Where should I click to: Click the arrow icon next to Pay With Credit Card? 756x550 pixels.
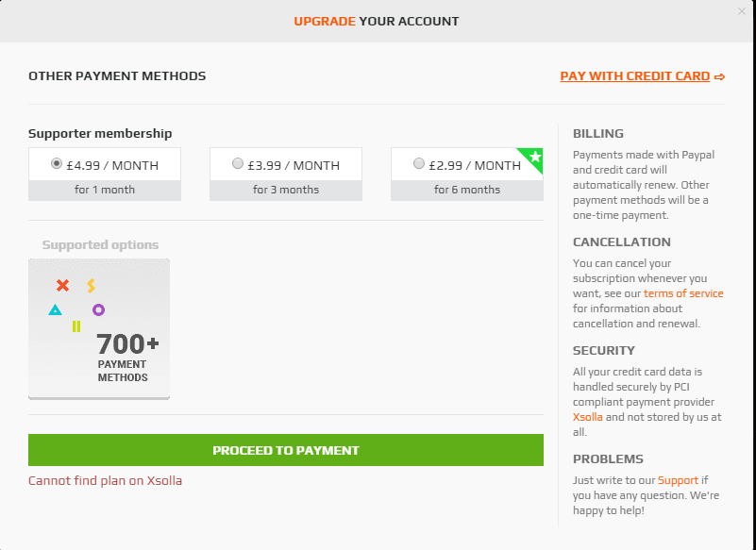(719, 76)
